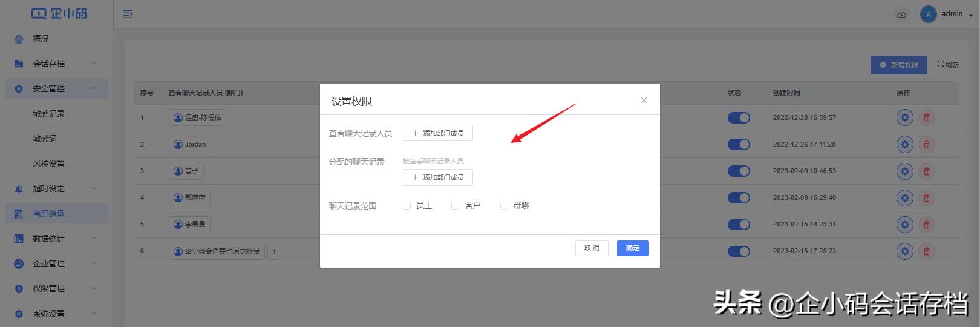
Task: Collapse the 安全管控 submenu chevron
Action: (94, 88)
